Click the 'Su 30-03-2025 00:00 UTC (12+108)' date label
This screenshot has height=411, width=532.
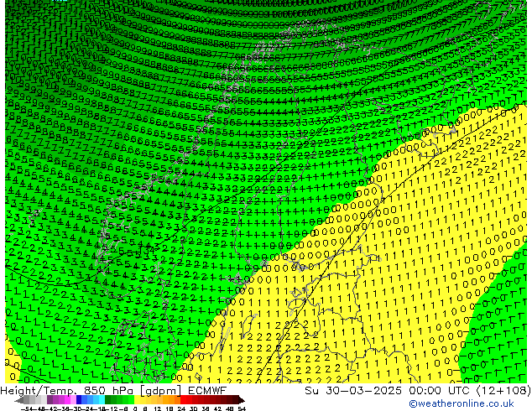tap(418, 390)
